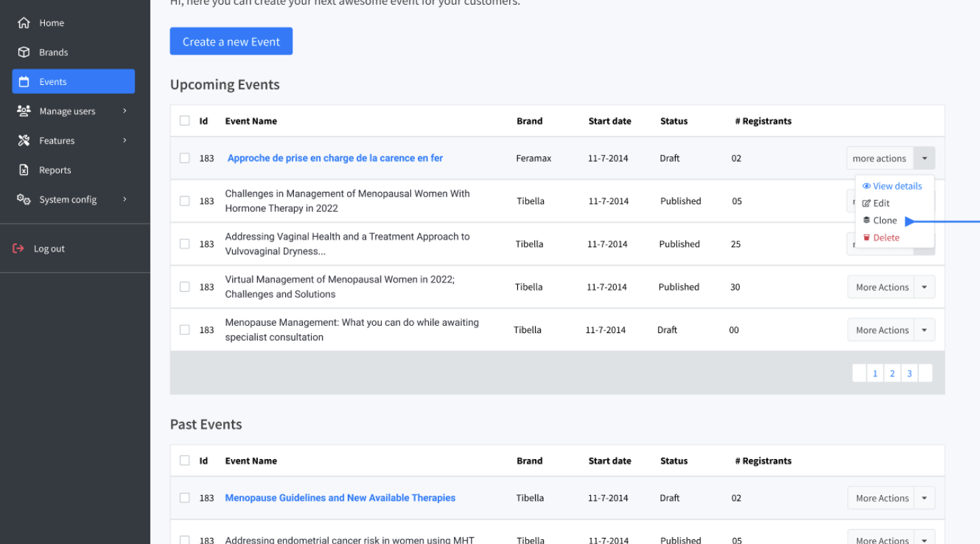The height and width of the screenshot is (544, 980).
Task: Click the Home label in sidebar
Action: pos(52,23)
